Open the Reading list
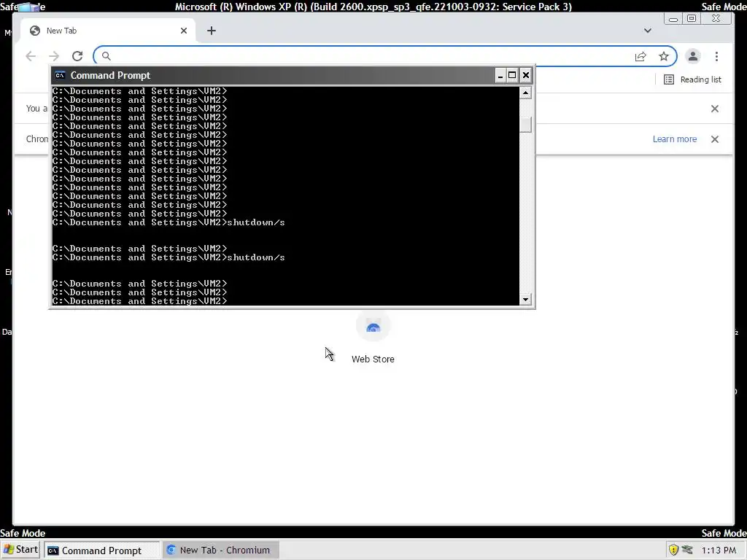 [x=693, y=79]
